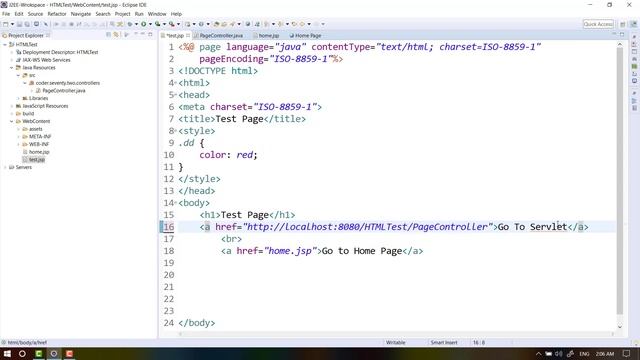Click the ENG language indicator in tray
The image size is (640, 360).
pyautogui.click(x=584, y=354)
